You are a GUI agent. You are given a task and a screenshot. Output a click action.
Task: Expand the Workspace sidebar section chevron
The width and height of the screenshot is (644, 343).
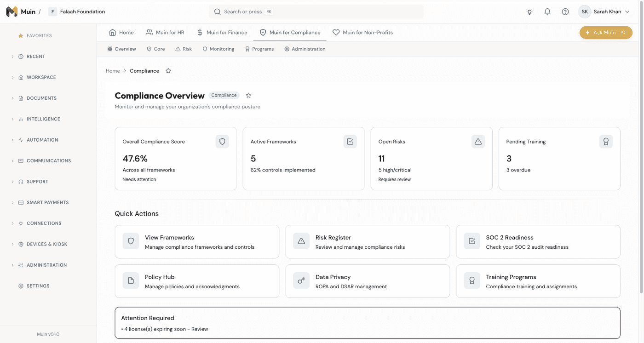(x=12, y=77)
